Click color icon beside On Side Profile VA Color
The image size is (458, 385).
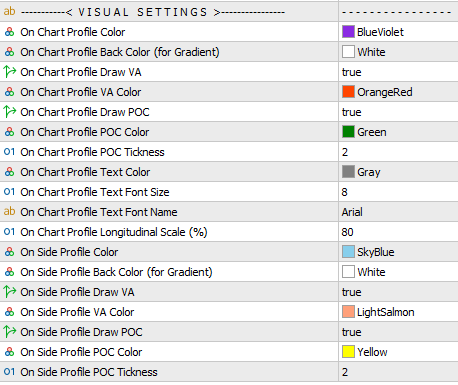coord(10,312)
